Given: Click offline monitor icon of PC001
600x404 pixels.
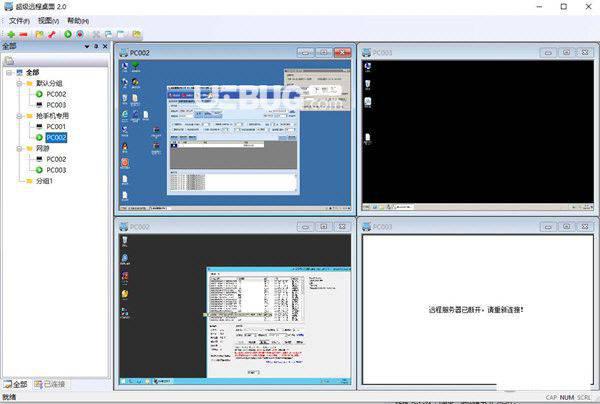Looking at the screenshot, I should tap(39, 126).
